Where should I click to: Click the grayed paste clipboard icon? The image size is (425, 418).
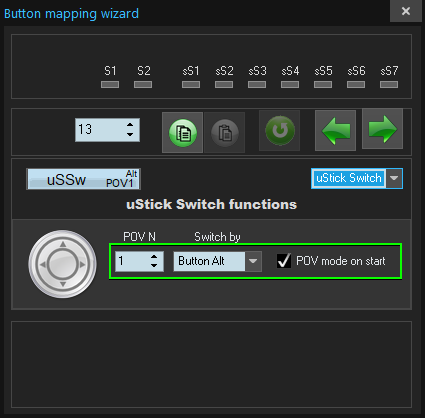click(225, 133)
